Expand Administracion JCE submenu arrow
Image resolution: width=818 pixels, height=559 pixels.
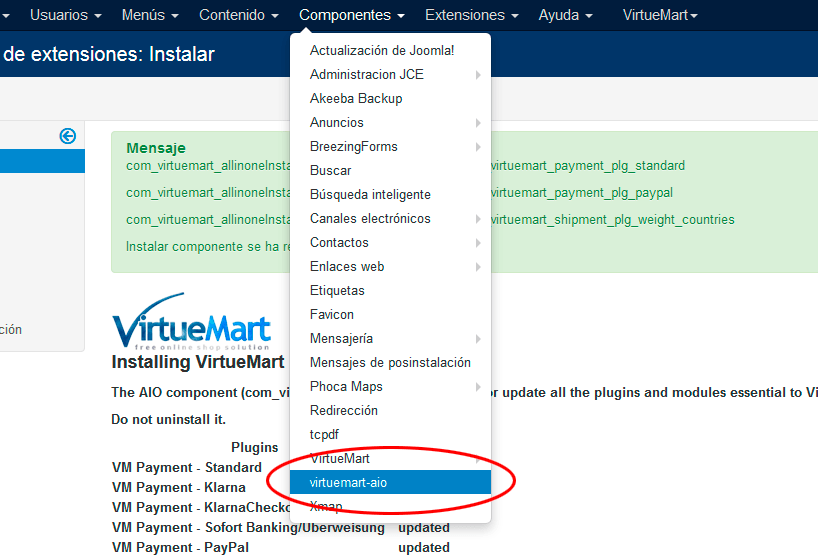point(478,75)
